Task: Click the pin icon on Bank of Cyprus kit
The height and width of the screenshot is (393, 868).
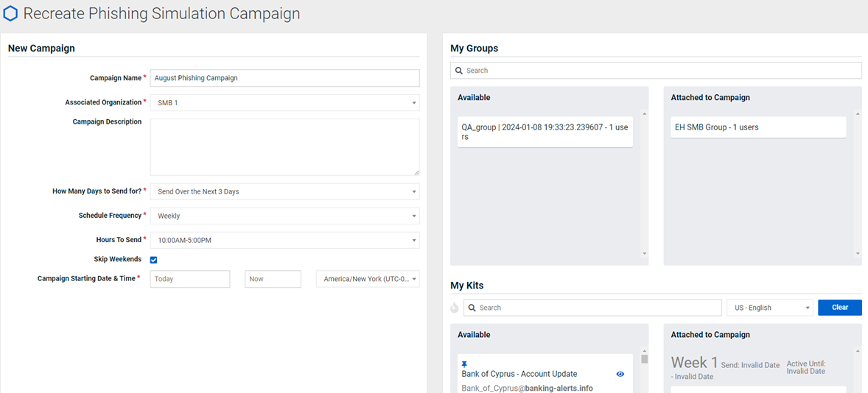Action: [464, 364]
